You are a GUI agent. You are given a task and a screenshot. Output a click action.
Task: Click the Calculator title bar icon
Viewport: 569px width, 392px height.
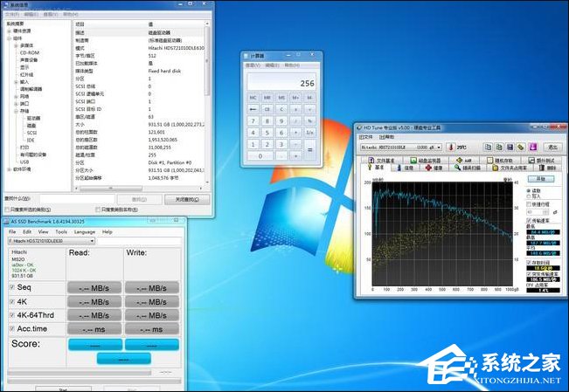[x=247, y=55]
